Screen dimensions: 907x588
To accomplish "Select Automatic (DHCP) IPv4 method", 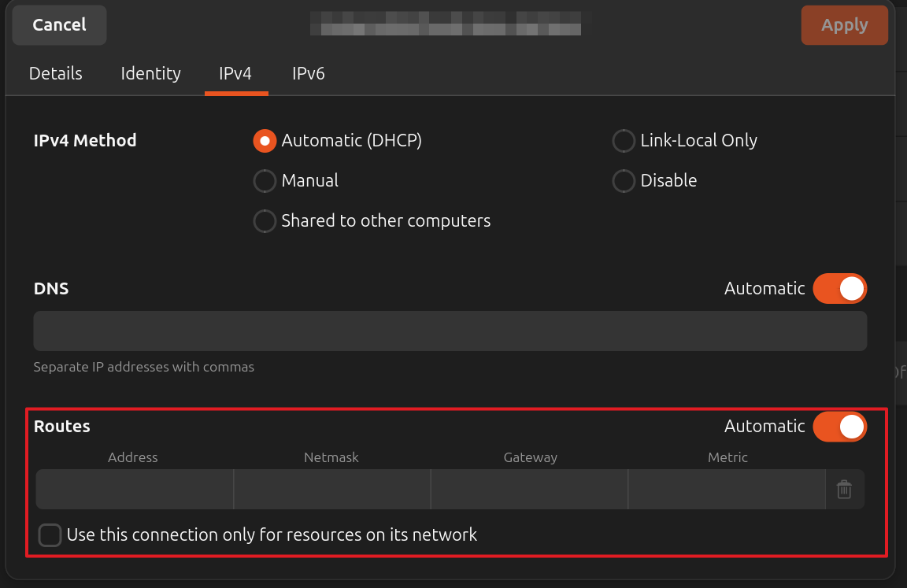I will pos(265,141).
